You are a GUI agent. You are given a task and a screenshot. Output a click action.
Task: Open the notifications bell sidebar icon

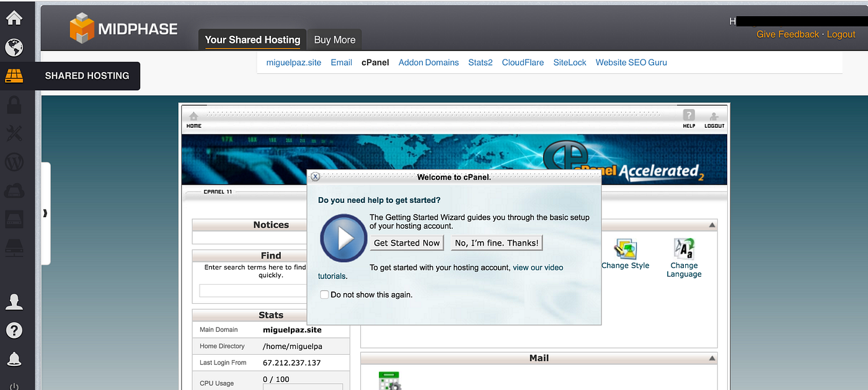[x=14, y=358]
